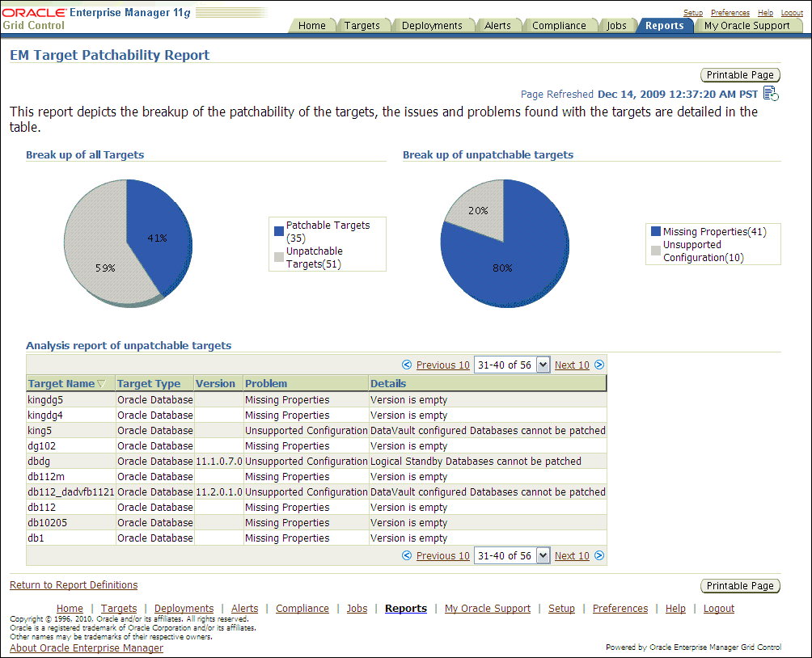Click the Next 10 link below the table
The width and height of the screenshot is (812, 658).
click(572, 555)
